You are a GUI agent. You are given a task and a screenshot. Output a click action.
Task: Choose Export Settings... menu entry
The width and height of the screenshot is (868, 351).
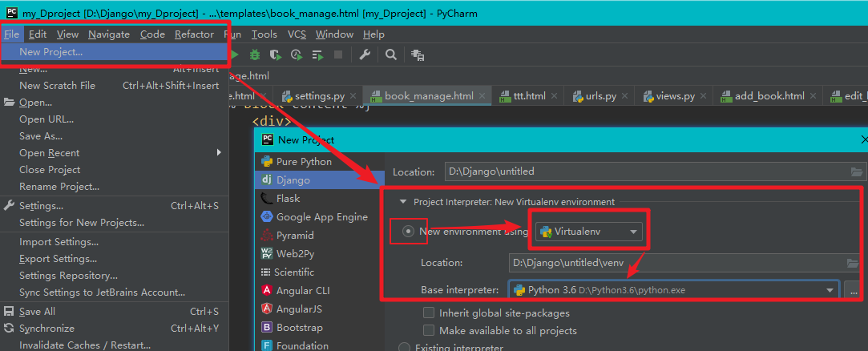click(114, 259)
